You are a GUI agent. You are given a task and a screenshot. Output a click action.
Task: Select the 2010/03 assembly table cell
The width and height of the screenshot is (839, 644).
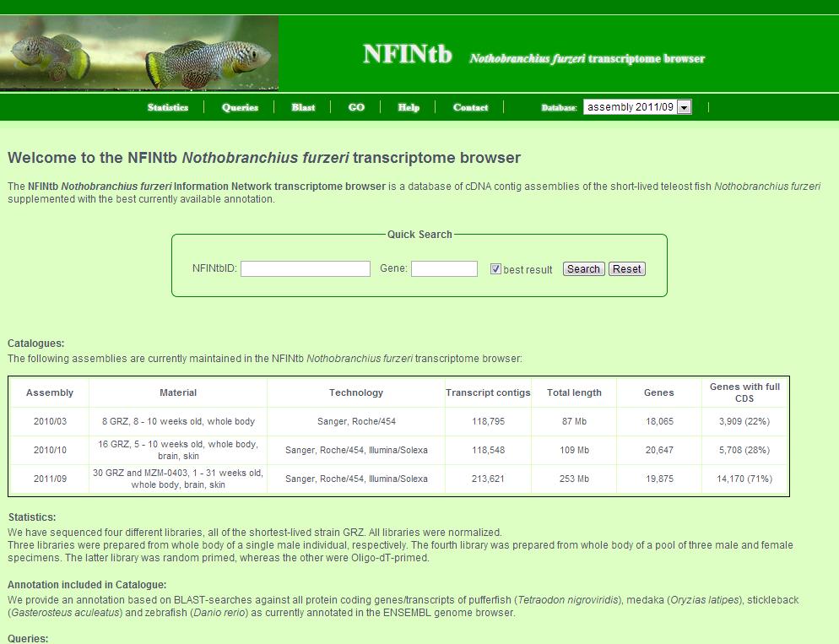[50, 421]
